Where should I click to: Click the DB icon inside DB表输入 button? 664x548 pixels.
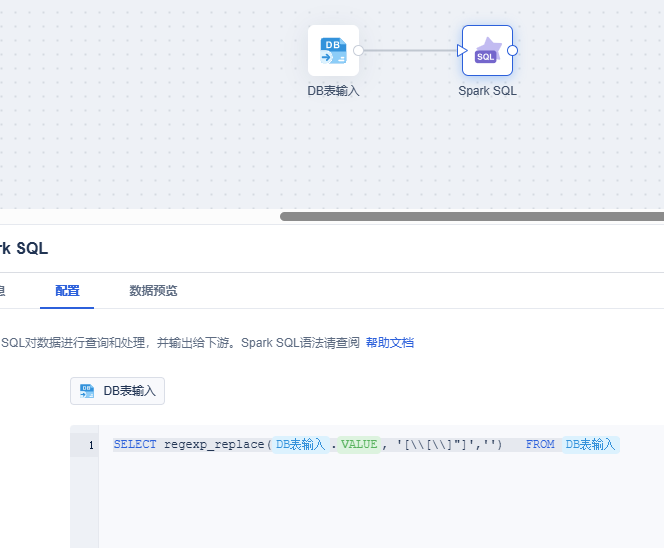(x=87, y=391)
